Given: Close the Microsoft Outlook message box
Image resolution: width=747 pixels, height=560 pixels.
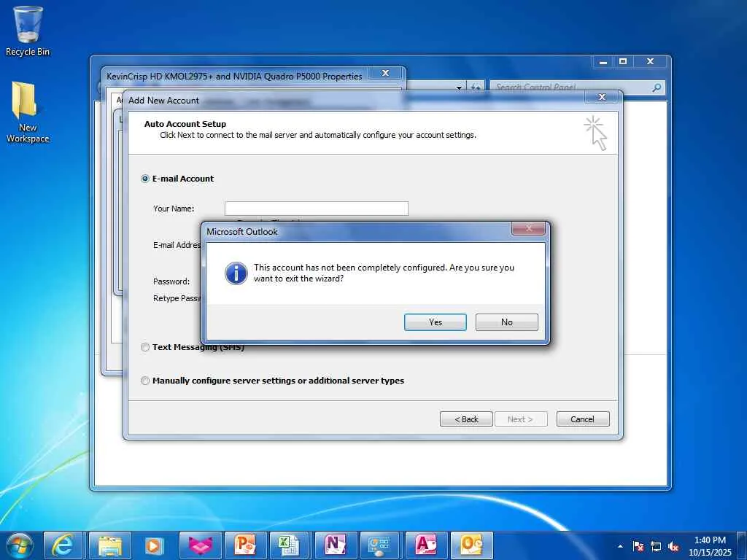Looking at the screenshot, I should [528, 228].
